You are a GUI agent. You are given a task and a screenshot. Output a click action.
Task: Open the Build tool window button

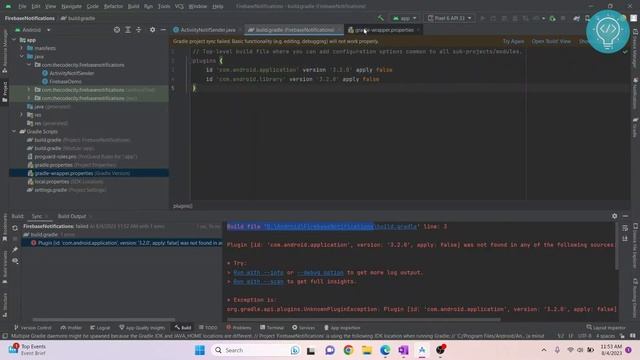tap(183, 327)
